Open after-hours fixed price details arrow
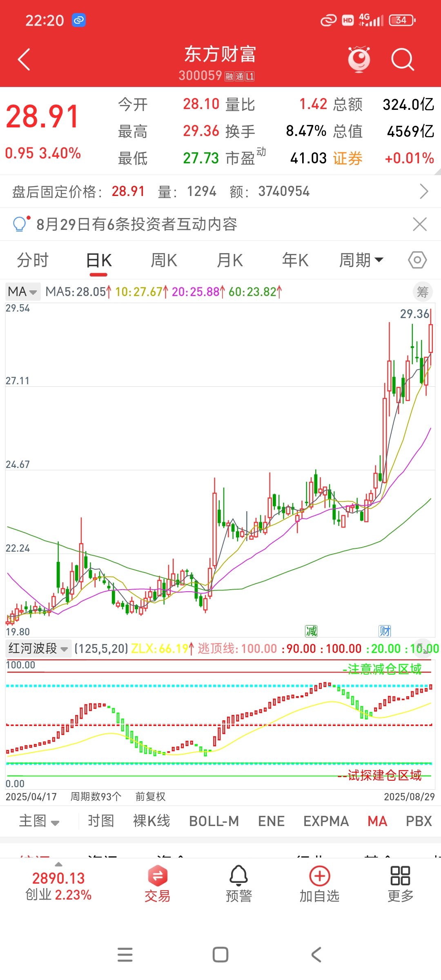The image size is (441, 980). [424, 191]
